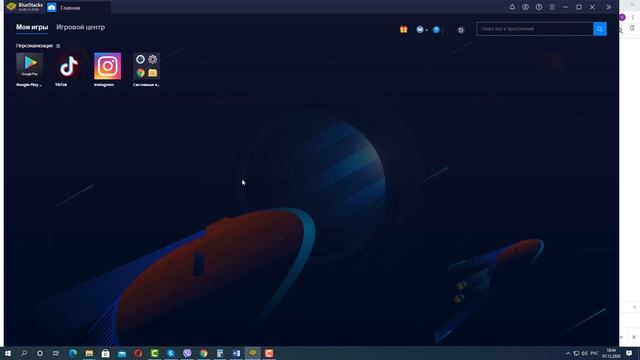This screenshot has width=640, height=360.
Task: Expand the BlueStacks side toolbar chevrons
Action: coord(609,7)
